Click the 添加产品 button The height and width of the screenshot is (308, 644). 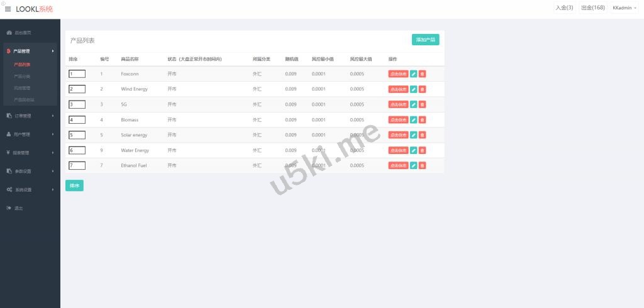pos(425,40)
